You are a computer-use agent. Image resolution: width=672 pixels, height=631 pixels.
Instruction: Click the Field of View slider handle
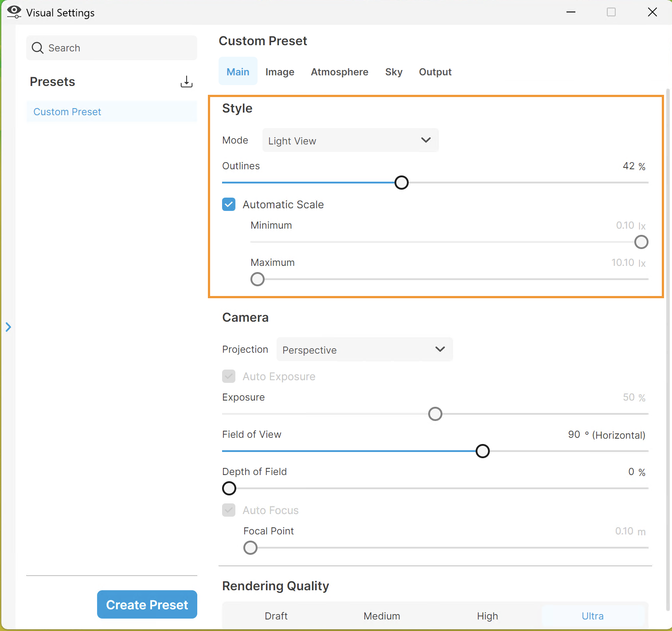click(483, 451)
